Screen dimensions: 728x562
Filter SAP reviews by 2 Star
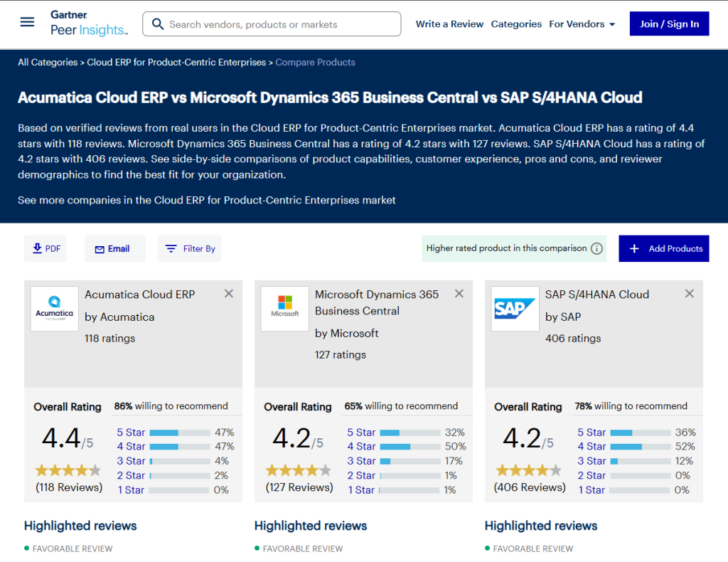[x=591, y=475]
